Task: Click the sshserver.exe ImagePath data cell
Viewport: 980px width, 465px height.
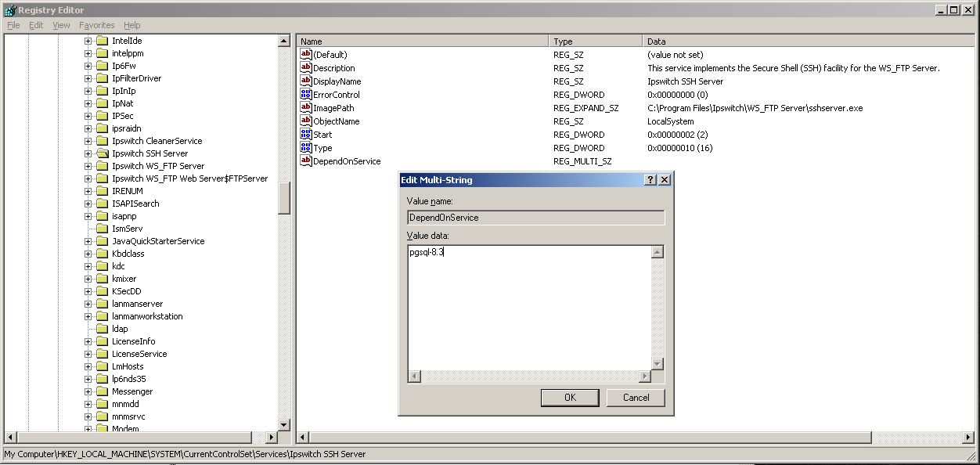Action: [x=755, y=108]
